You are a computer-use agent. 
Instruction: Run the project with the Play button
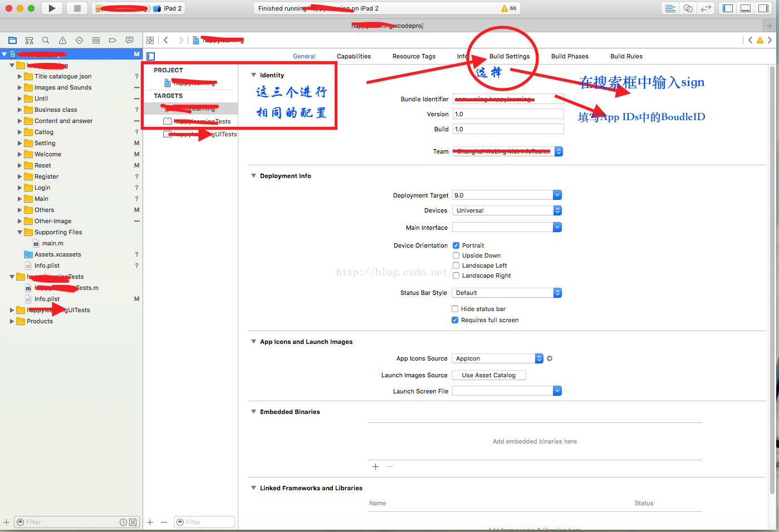click(x=52, y=8)
